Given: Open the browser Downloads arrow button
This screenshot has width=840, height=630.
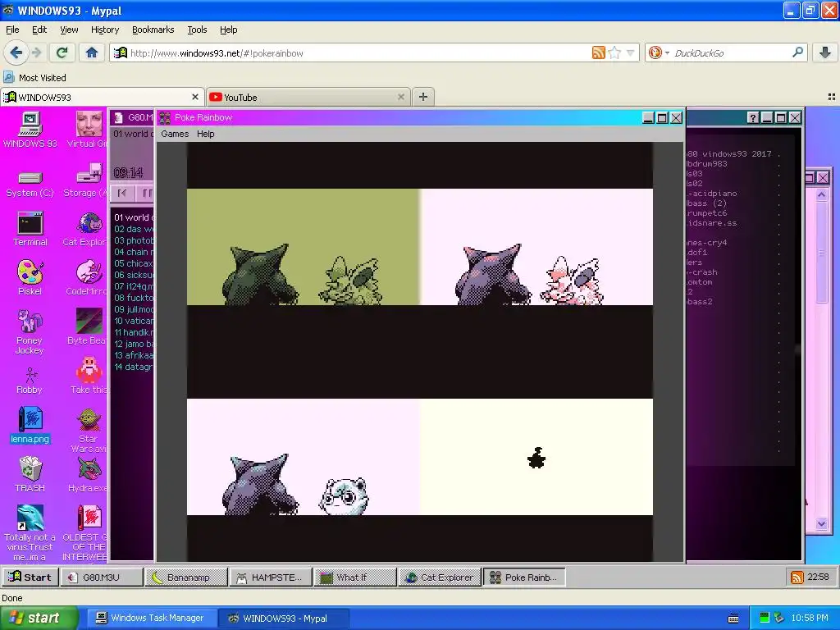Looking at the screenshot, I should click(825, 52).
